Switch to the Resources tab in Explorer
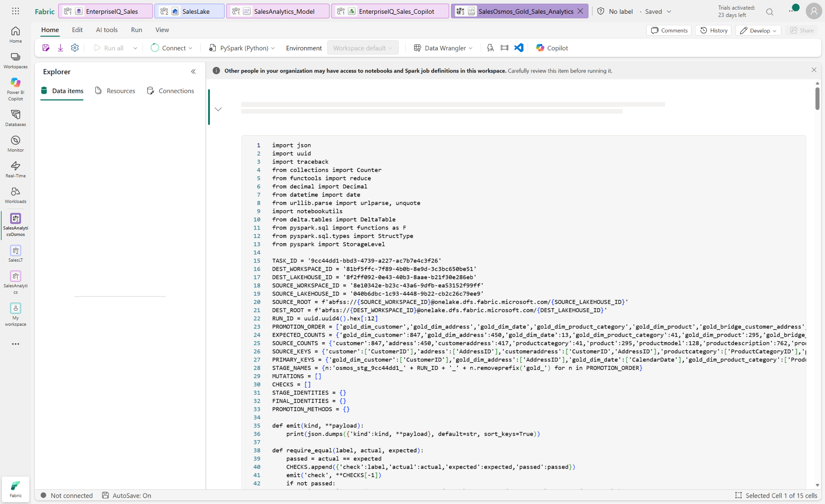The width and height of the screenshot is (825, 504). [115, 91]
